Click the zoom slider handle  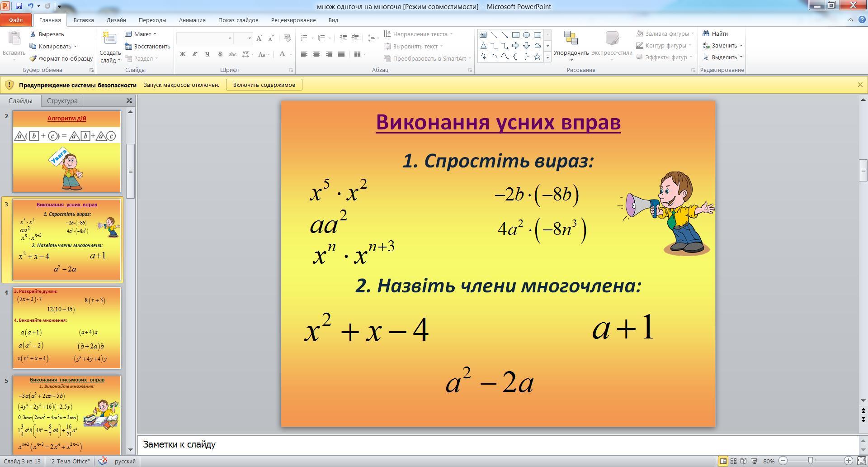pos(811,461)
